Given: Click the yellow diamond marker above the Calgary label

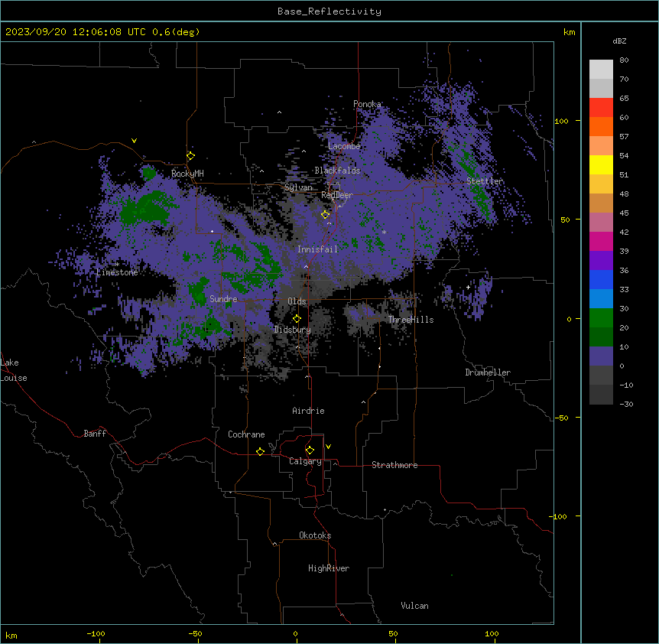Looking at the screenshot, I should 310,450.
